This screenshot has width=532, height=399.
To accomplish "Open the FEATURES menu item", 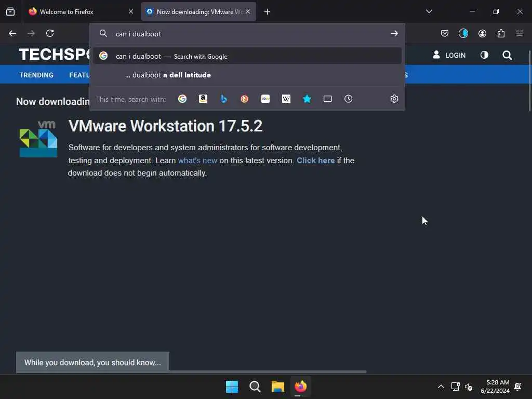I will point(79,75).
